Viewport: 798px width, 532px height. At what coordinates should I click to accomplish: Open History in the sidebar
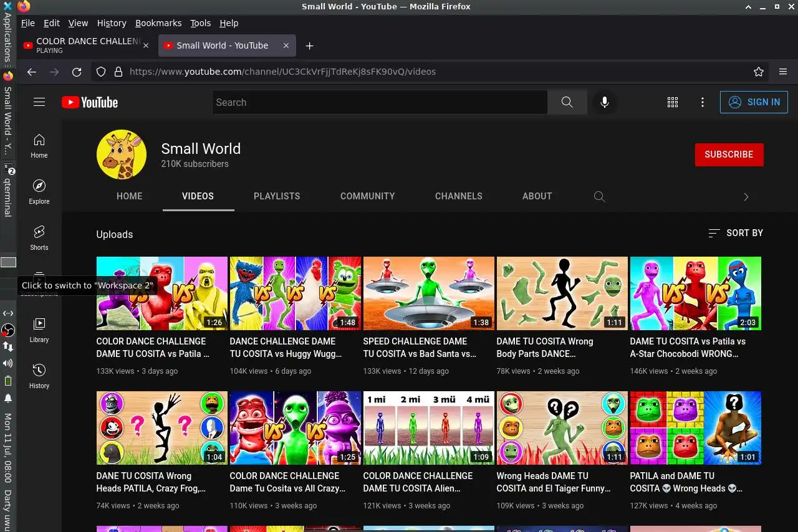(39, 376)
